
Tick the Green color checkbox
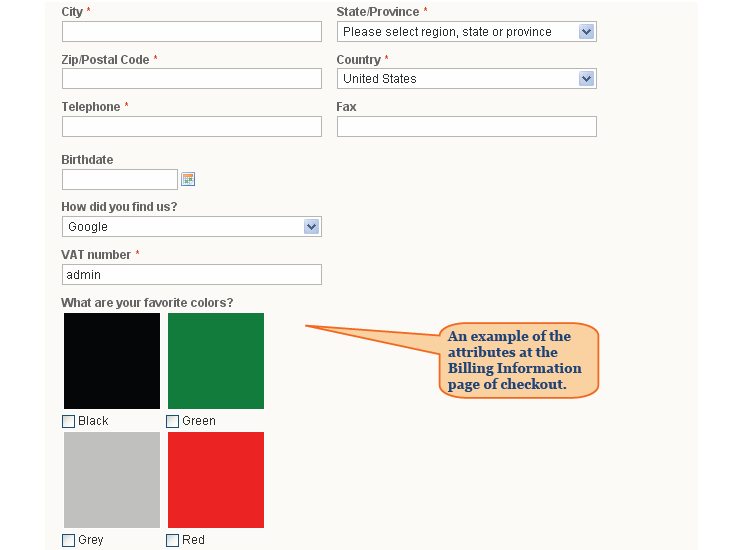pos(172,421)
